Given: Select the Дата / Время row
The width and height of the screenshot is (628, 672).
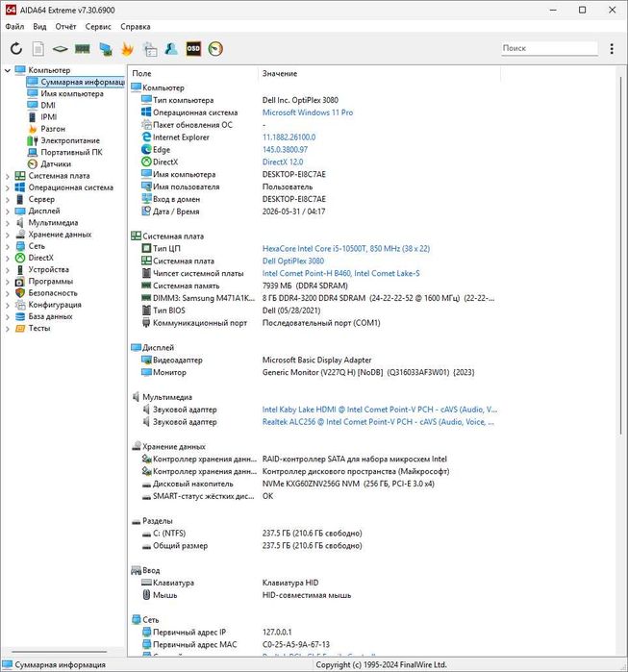Looking at the screenshot, I should click(314, 212).
